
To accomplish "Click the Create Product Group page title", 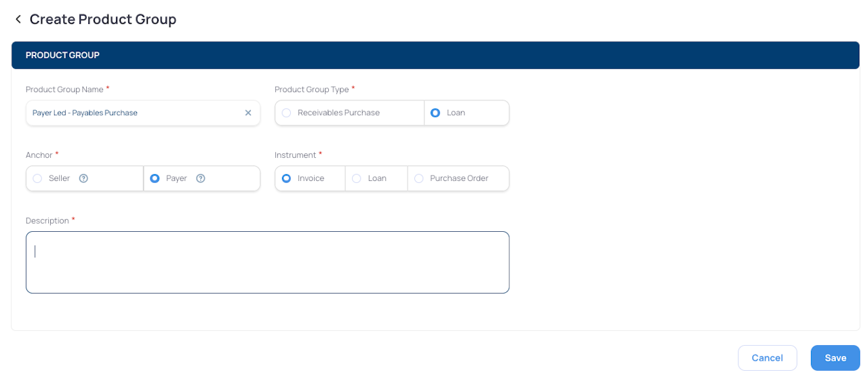I will pos(103,20).
